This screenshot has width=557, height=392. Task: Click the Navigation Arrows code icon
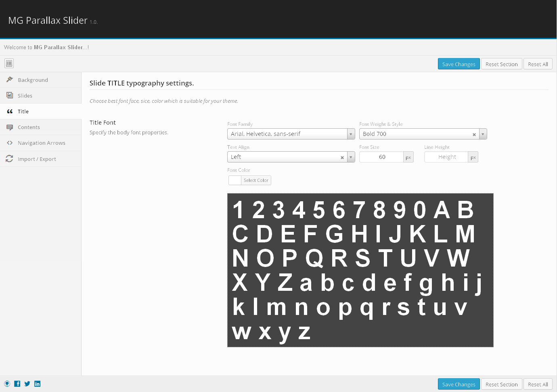(10, 143)
